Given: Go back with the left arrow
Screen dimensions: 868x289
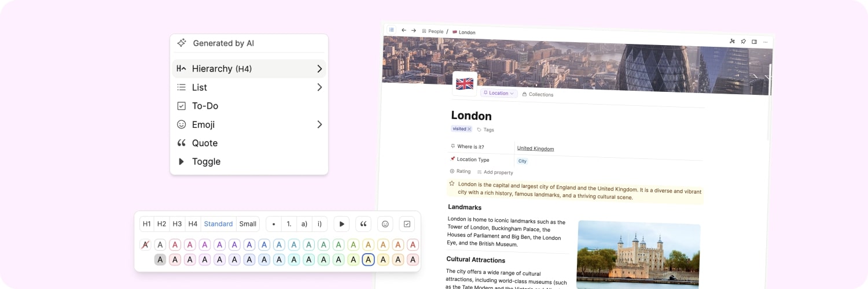Looking at the screenshot, I should (403, 30).
